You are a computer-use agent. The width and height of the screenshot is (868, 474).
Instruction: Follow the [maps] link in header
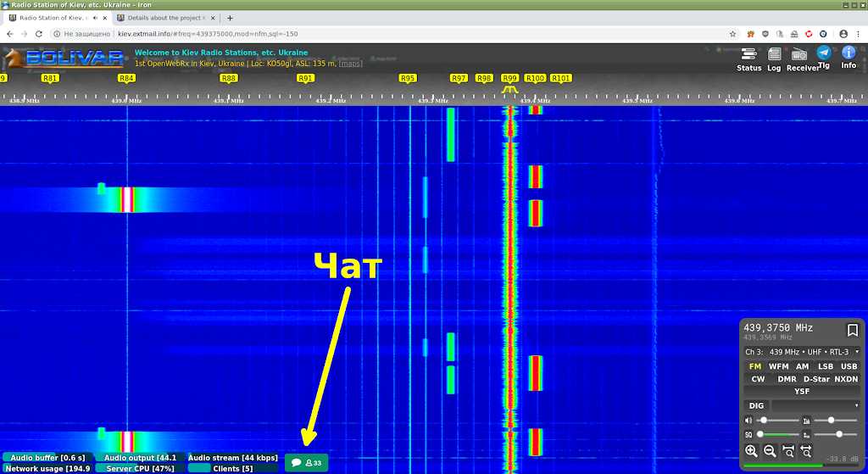click(x=351, y=64)
